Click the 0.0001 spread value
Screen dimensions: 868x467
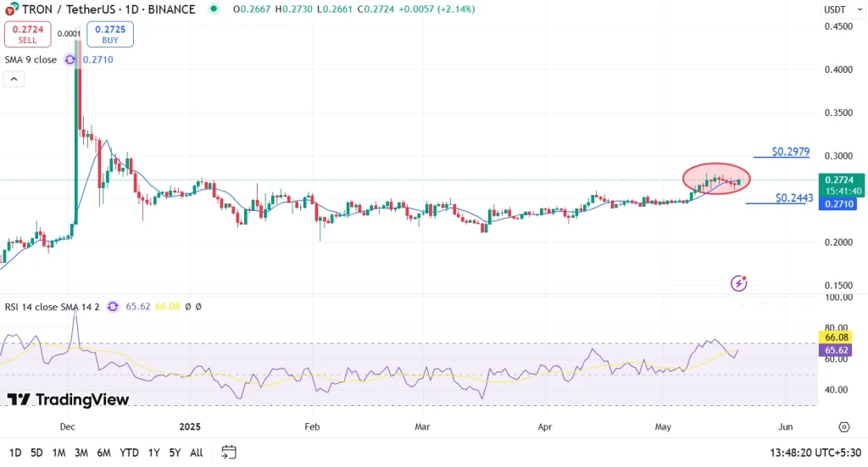(x=69, y=34)
